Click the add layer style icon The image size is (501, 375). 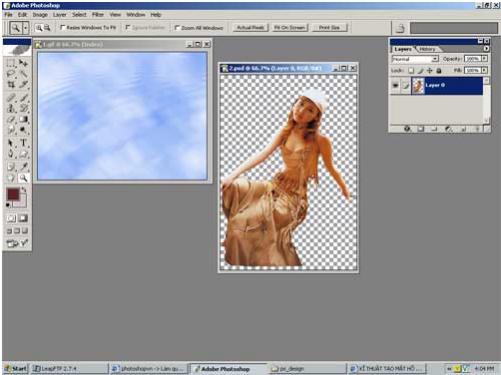point(407,129)
